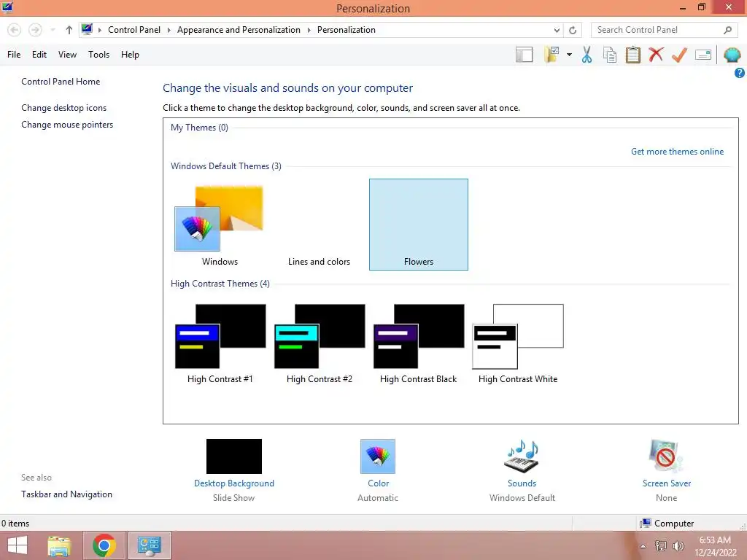Select the Windows theme

(220, 225)
